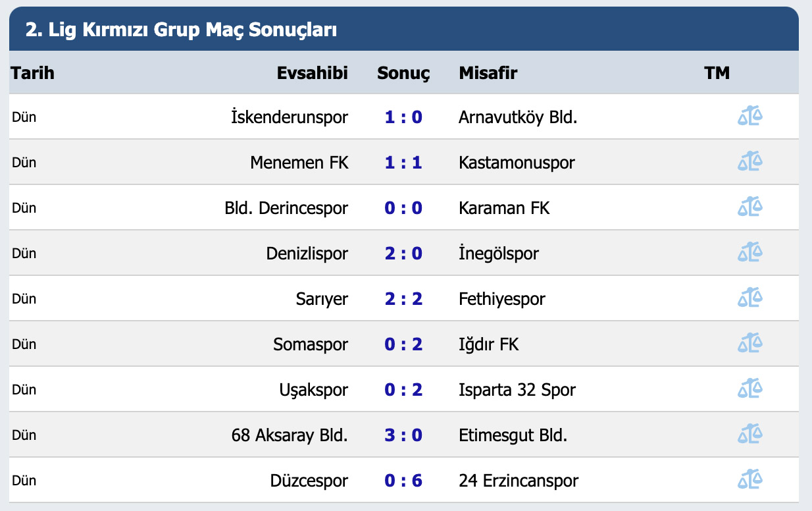The height and width of the screenshot is (511, 812).
Task: Open the Denizlispor team name
Action: 307,254
